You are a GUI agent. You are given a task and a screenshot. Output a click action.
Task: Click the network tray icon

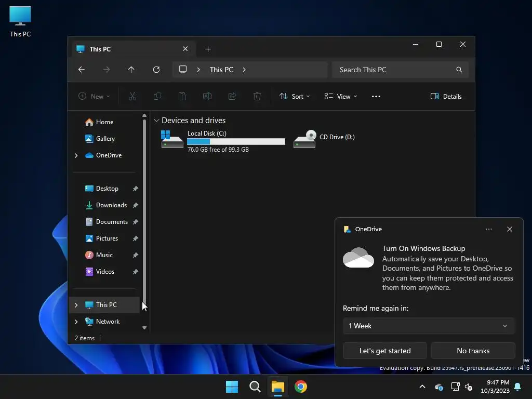point(455,387)
